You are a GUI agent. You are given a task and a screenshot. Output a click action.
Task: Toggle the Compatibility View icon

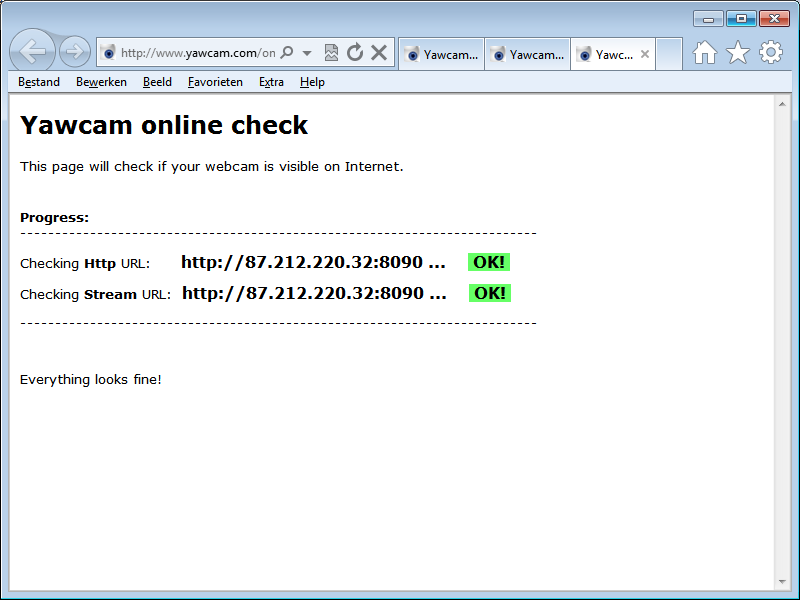click(331, 52)
